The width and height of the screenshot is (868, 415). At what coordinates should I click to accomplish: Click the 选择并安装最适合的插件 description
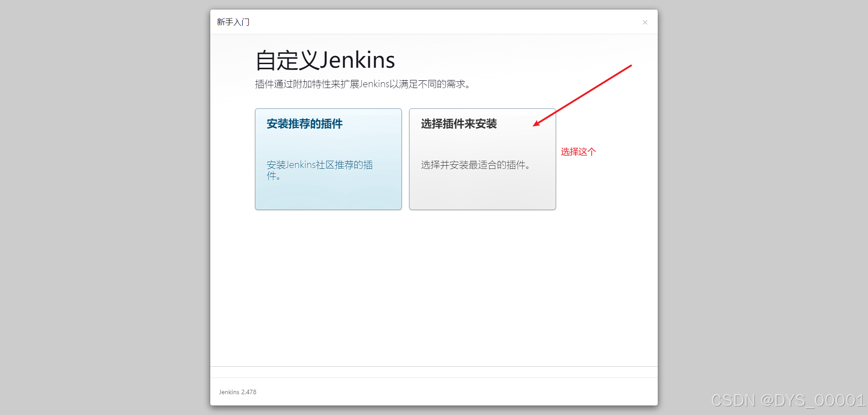point(476,165)
